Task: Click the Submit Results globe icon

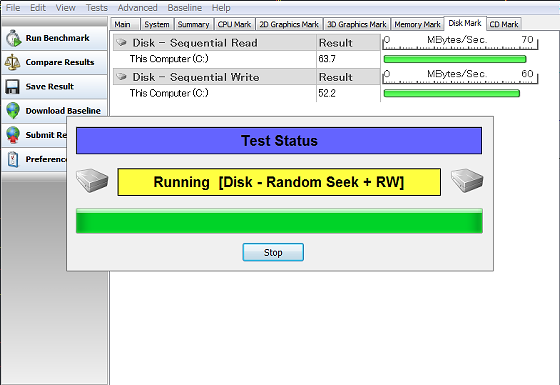Action: pyautogui.click(x=13, y=135)
